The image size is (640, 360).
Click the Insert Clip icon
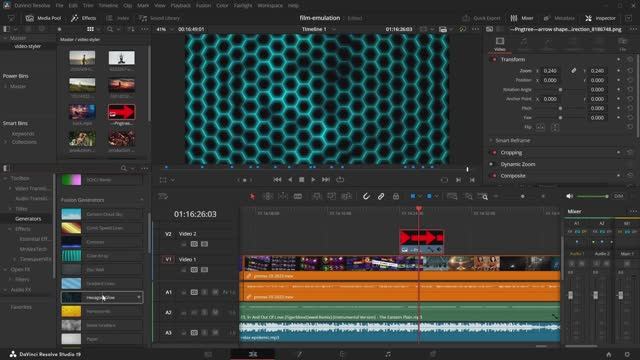click(317, 196)
